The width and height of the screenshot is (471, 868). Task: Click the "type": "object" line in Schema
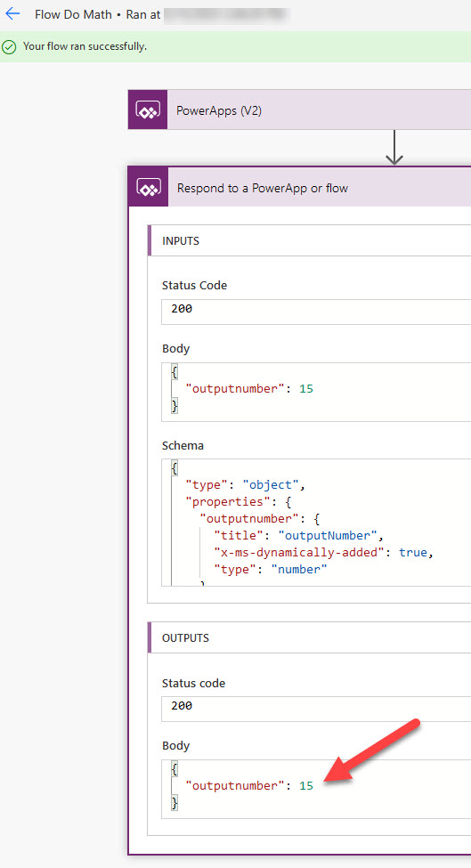coord(246,485)
